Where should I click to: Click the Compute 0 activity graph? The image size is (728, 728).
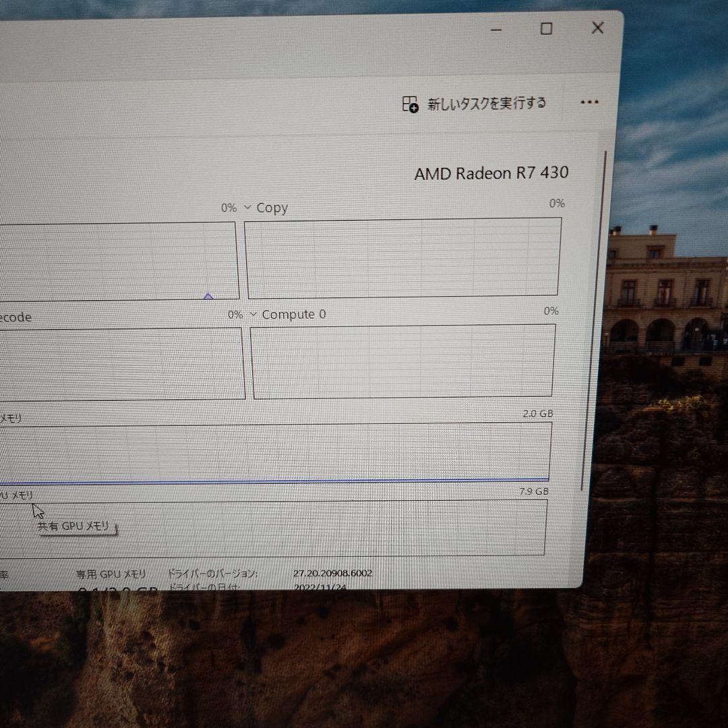(x=403, y=361)
